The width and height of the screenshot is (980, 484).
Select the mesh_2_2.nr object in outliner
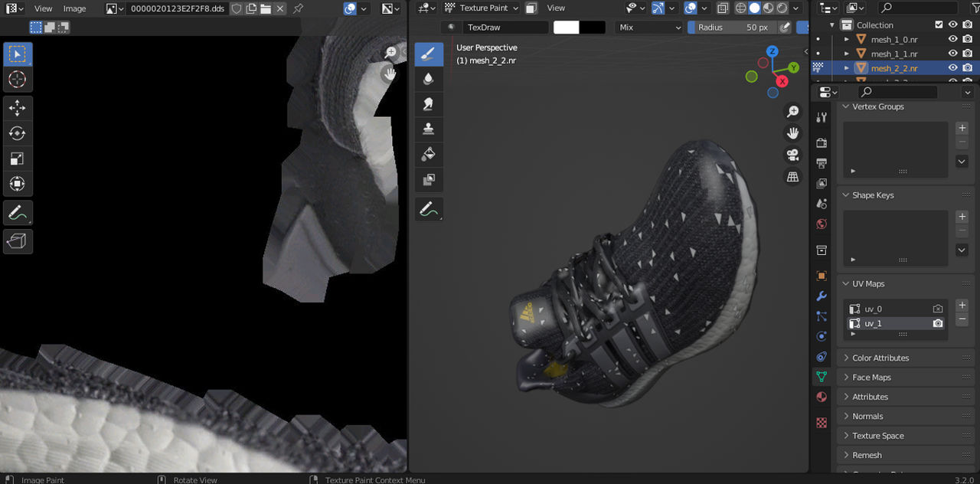[x=893, y=68]
